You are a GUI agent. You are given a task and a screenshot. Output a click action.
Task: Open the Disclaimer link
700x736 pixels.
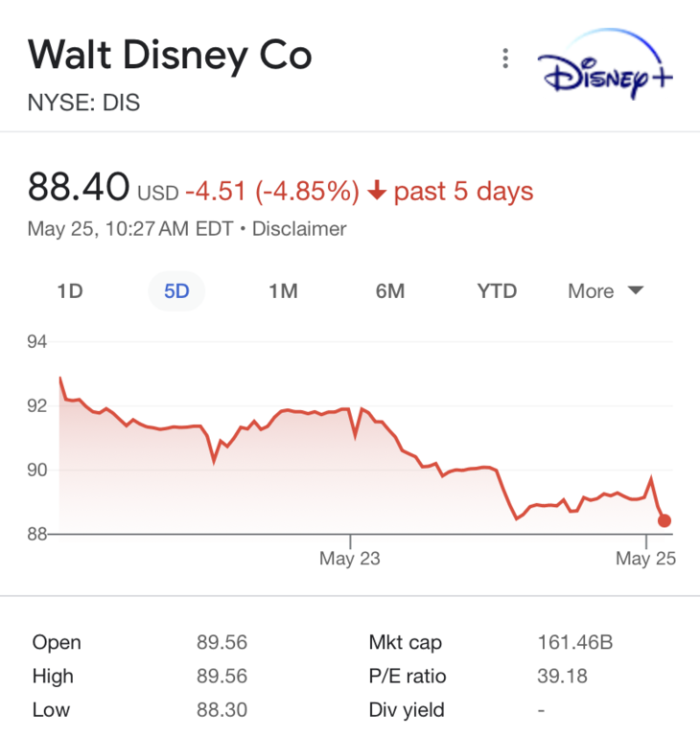coord(299,229)
